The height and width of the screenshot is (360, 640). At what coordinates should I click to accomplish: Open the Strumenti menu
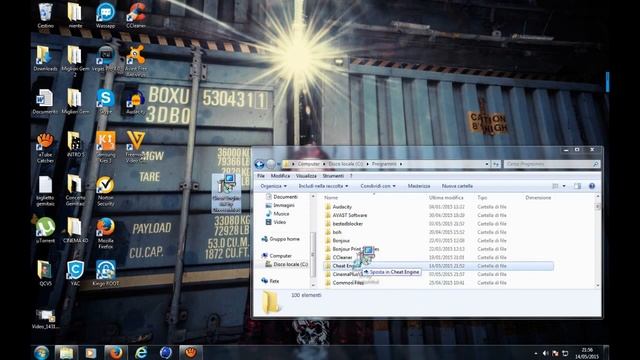click(333, 176)
